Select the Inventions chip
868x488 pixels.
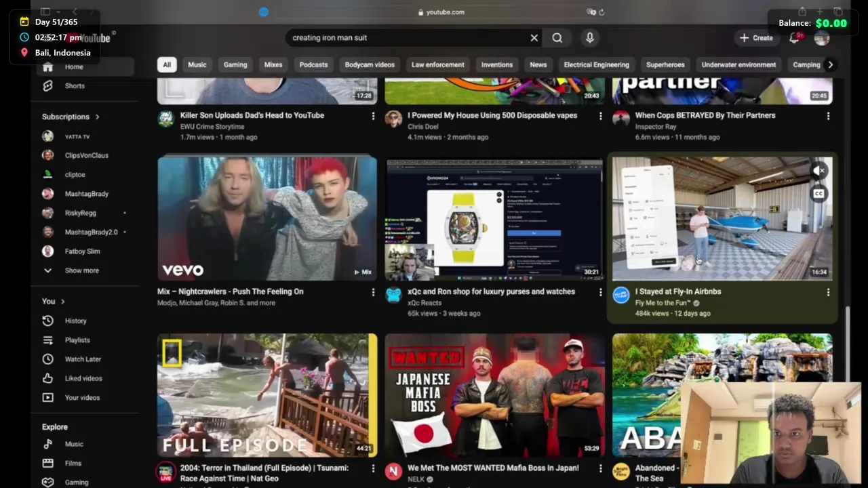[497, 65]
